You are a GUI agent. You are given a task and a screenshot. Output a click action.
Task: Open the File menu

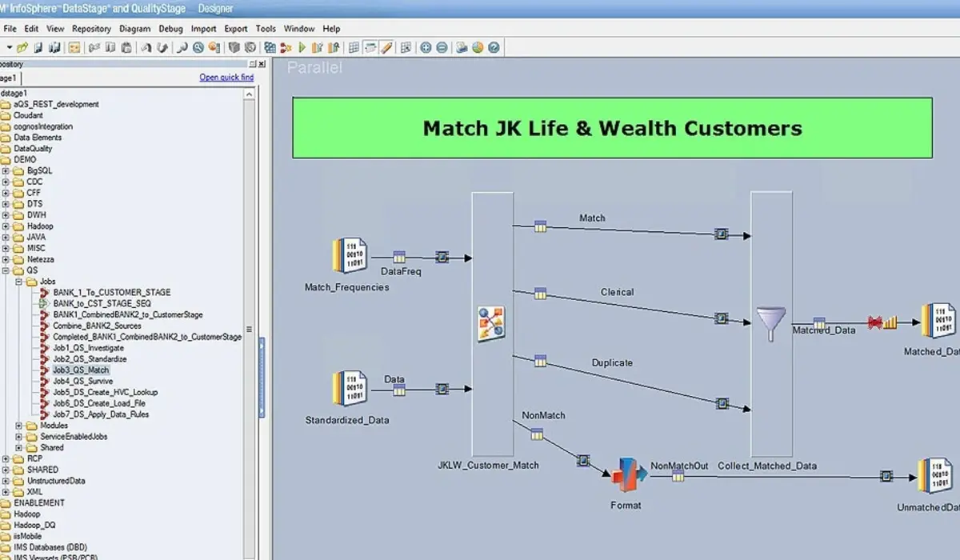point(10,29)
